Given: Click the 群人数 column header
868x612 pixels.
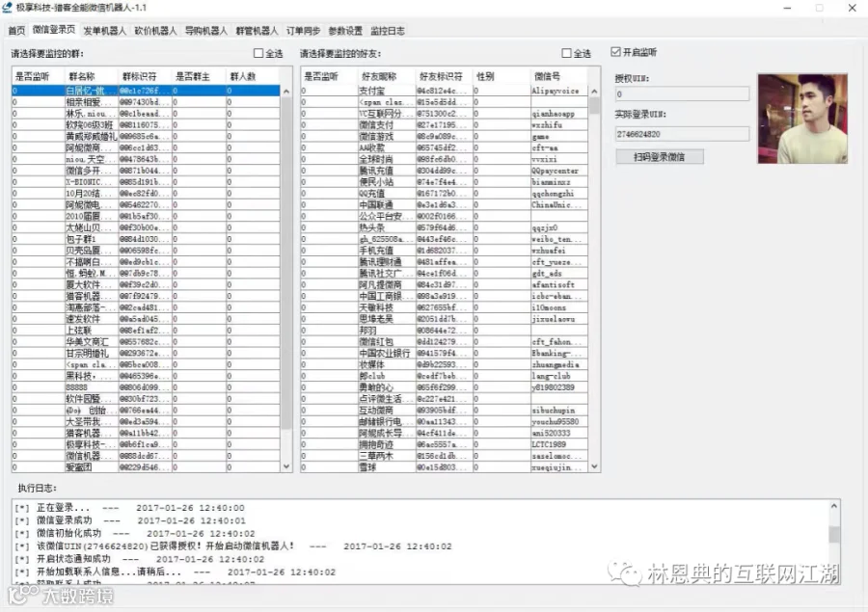Looking at the screenshot, I should (x=253, y=76).
